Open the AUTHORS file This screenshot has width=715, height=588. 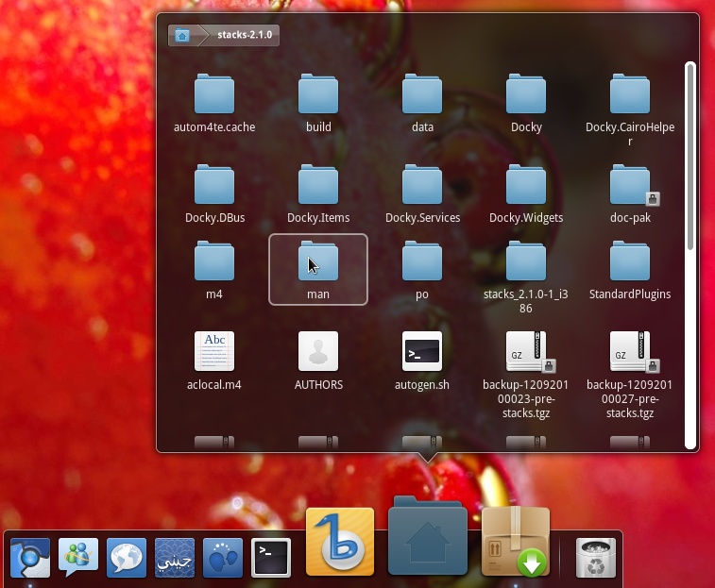click(318, 361)
